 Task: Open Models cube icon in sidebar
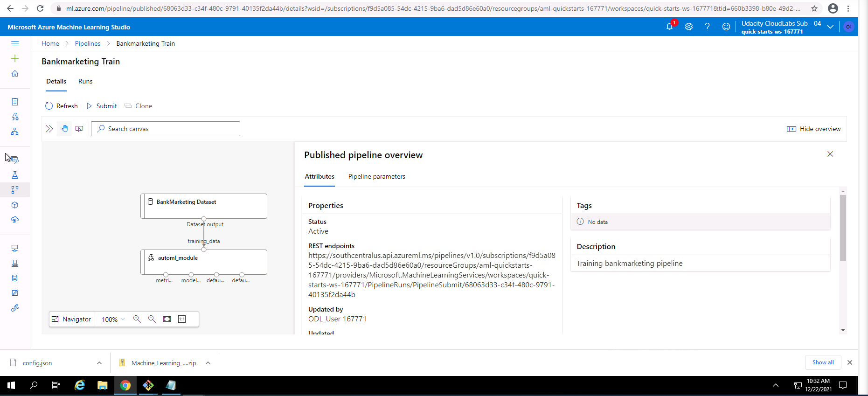click(15, 205)
